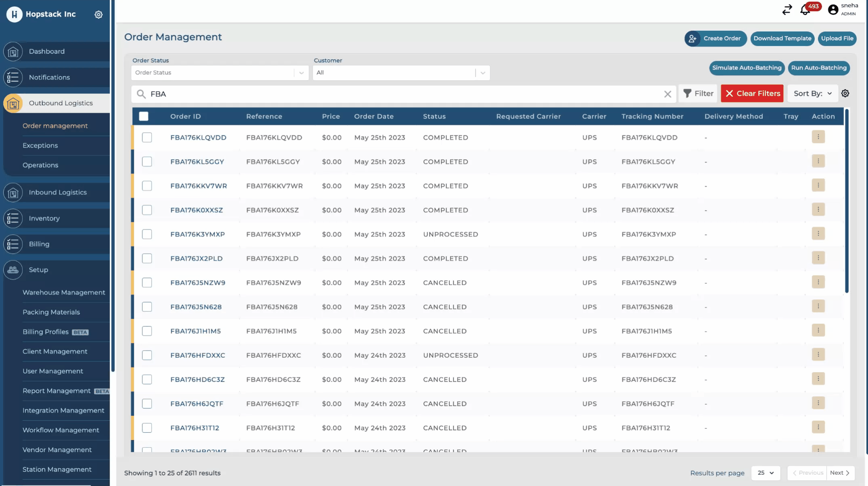Tick checkbox for order FBA176HFDXXC
This screenshot has height=486, width=868.
pos(147,355)
